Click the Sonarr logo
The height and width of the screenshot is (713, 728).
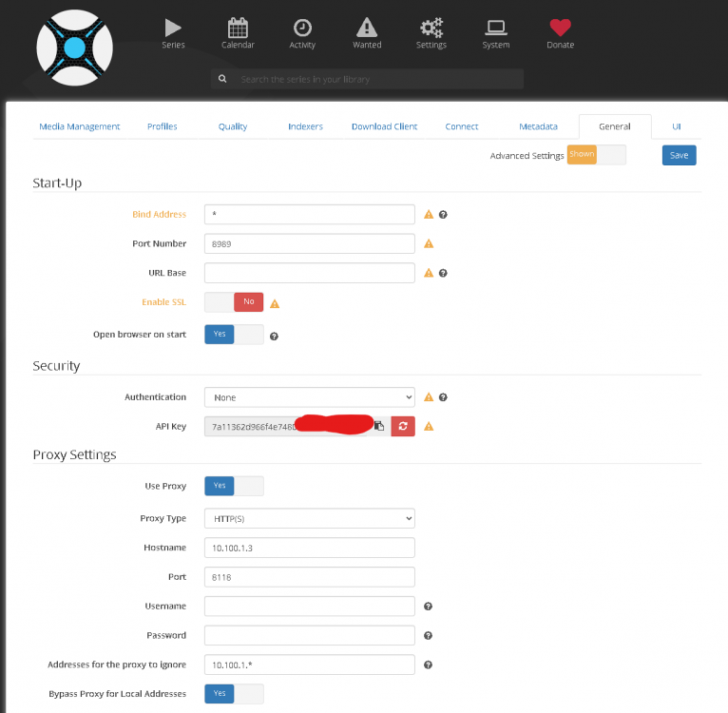tap(75, 48)
